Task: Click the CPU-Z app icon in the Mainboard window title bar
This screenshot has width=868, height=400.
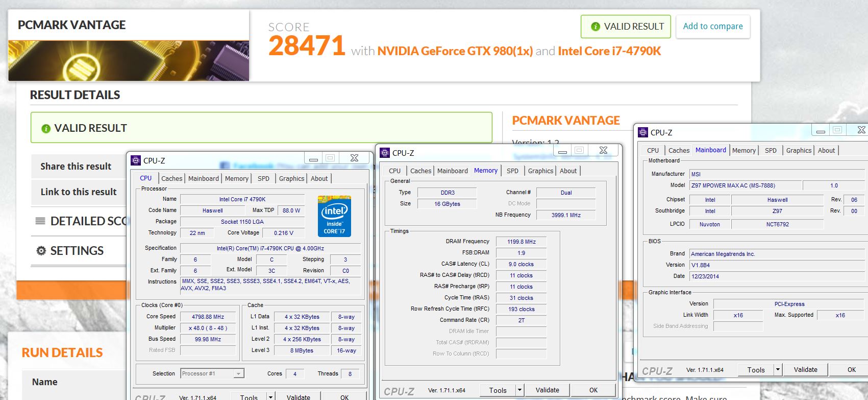Action: (x=643, y=132)
